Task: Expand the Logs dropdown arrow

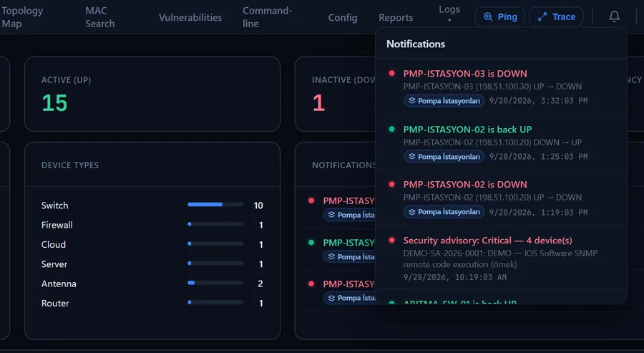Action: pyautogui.click(x=449, y=21)
